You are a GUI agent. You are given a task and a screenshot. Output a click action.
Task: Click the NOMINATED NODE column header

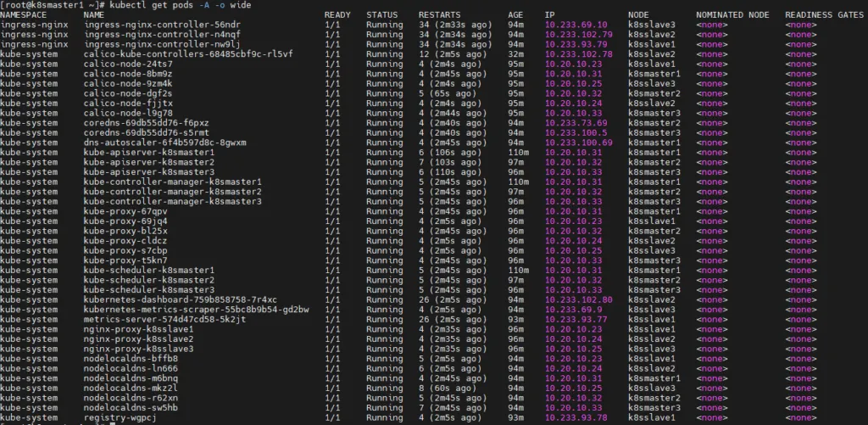[732, 15]
